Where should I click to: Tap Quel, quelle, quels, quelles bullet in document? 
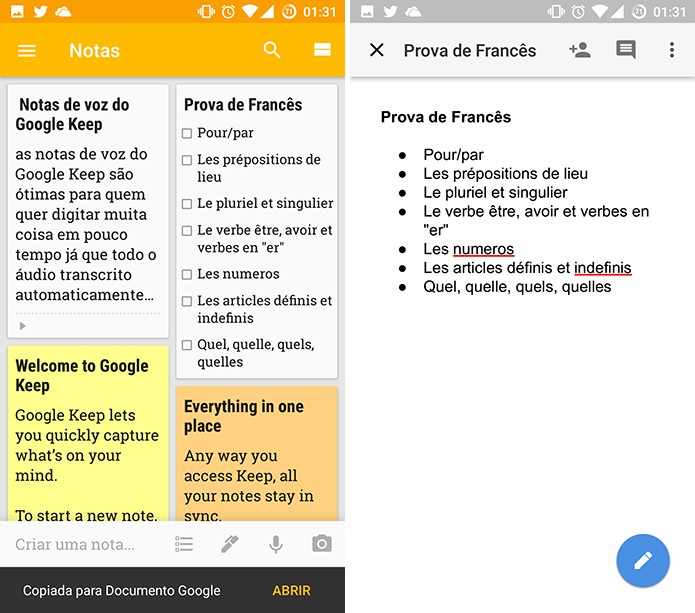[x=517, y=287]
